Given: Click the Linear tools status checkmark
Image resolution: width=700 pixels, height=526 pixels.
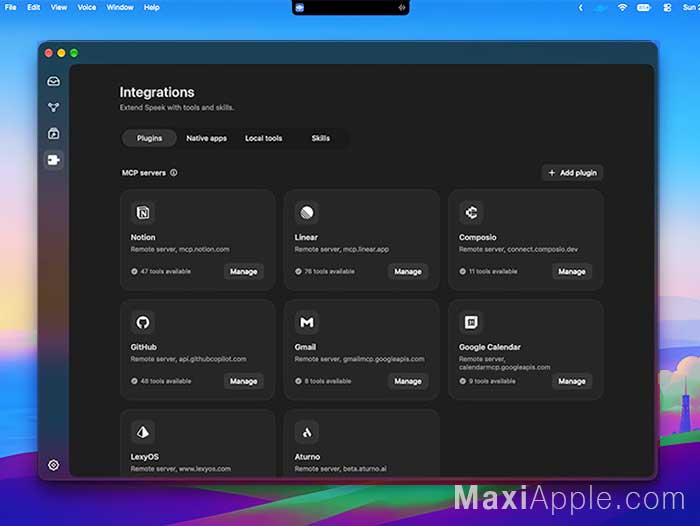Looking at the screenshot, I should (x=298, y=271).
